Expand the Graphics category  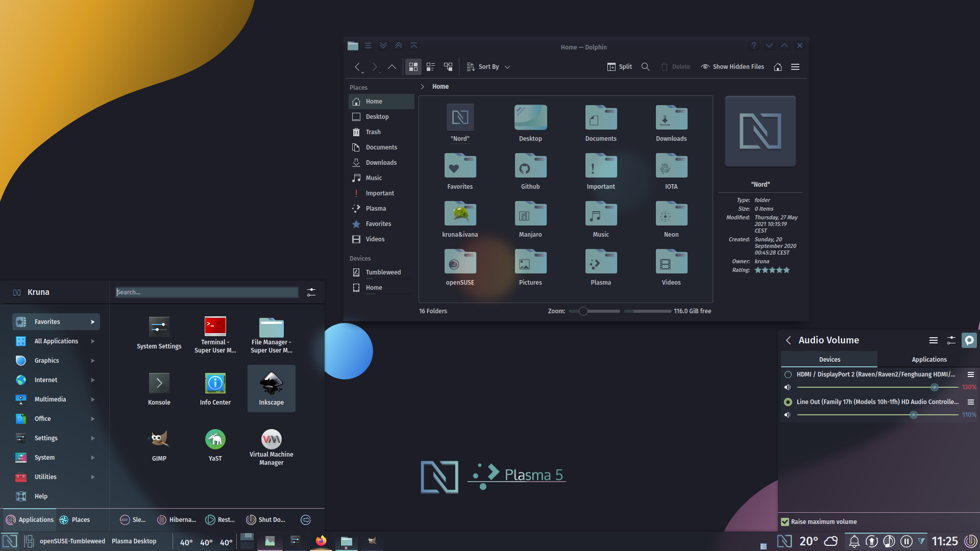point(56,361)
